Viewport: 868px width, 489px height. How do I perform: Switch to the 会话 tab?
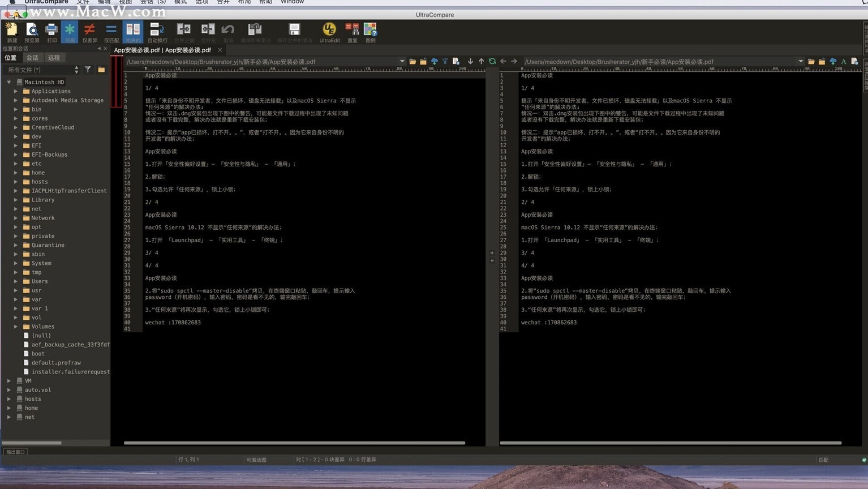32,58
